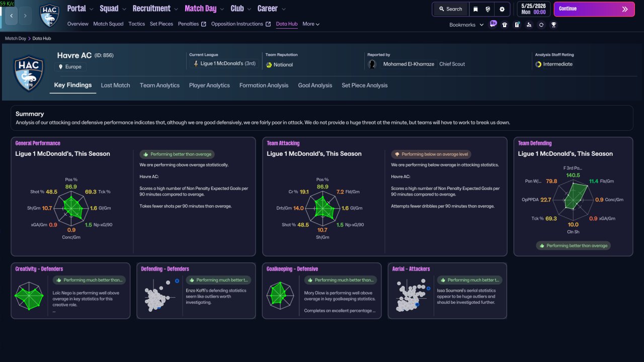Open the Overview sub-menu item

pos(77,24)
